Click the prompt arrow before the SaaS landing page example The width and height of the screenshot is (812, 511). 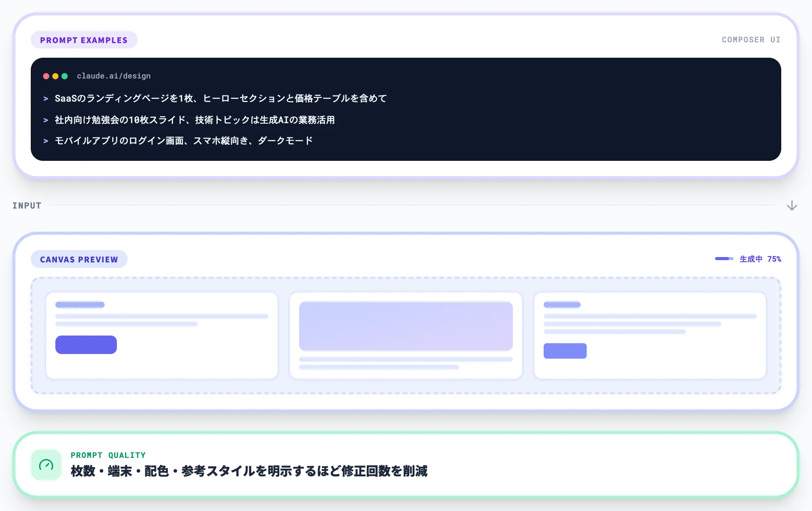tap(46, 99)
